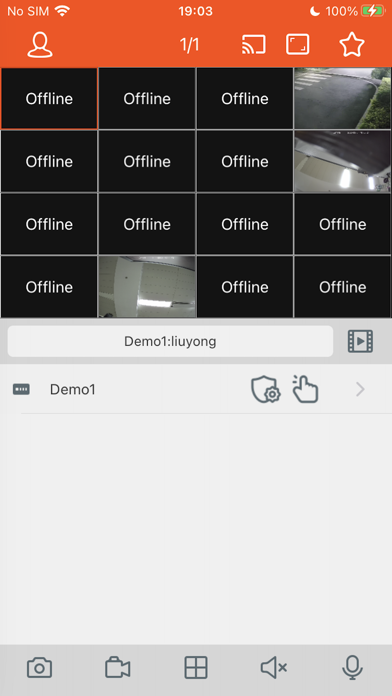Switch to fullscreen view icon
Viewport: 392px width, 696px height.
coord(297,45)
